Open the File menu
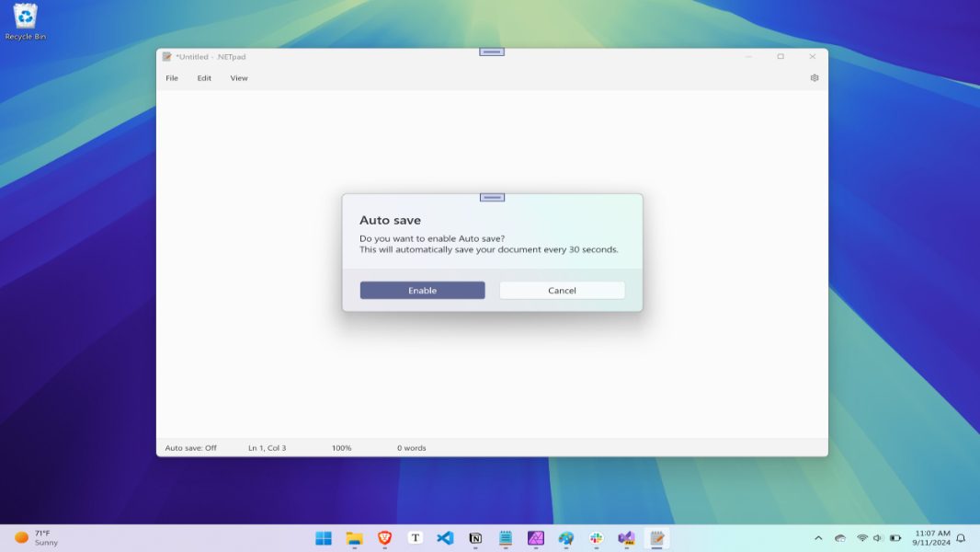The width and height of the screenshot is (980, 552). click(171, 78)
